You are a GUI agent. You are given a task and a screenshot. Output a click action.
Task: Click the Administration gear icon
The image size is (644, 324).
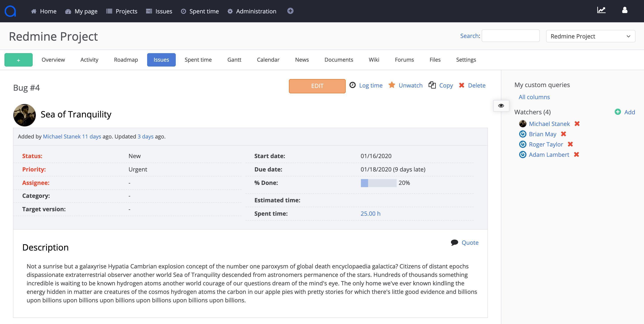[230, 11]
